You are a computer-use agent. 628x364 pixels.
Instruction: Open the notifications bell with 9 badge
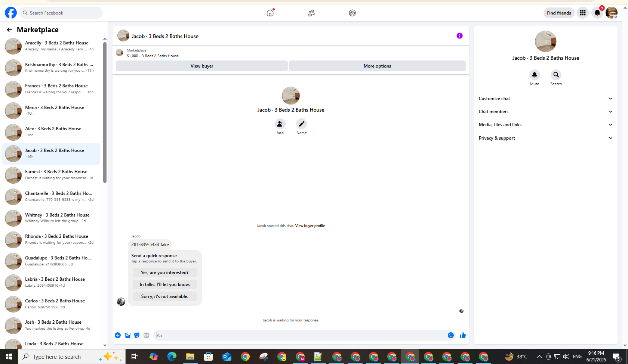pos(597,13)
